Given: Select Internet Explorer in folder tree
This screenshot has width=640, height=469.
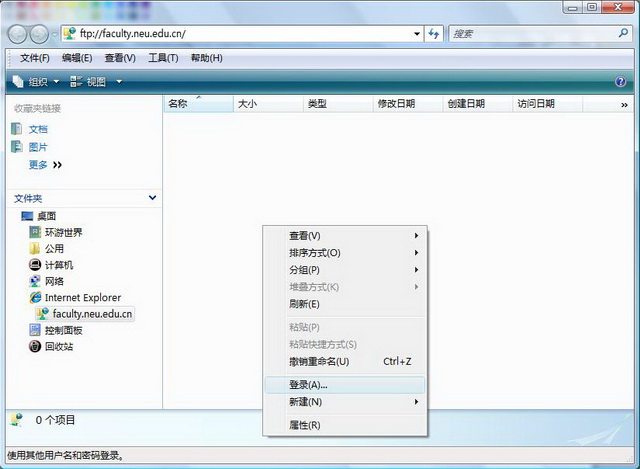Looking at the screenshot, I should (82, 297).
